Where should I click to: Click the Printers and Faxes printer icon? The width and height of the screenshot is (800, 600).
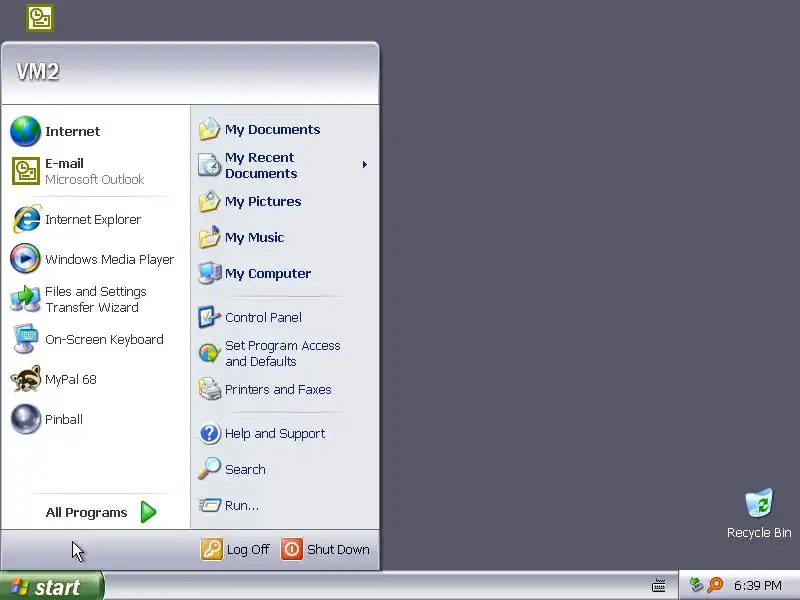pyautogui.click(x=209, y=389)
